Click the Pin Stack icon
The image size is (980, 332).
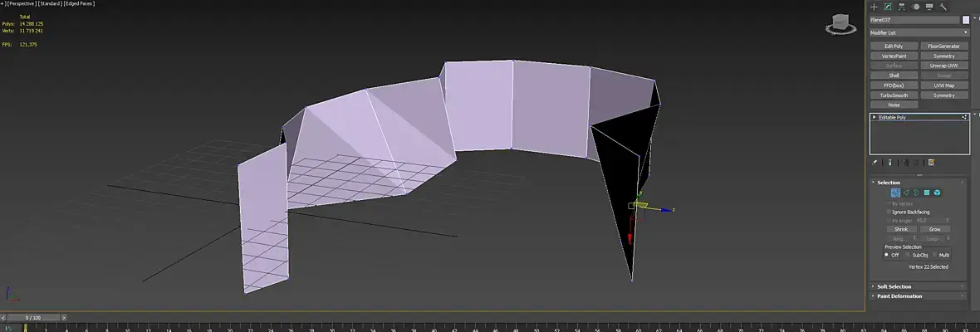click(x=875, y=162)
